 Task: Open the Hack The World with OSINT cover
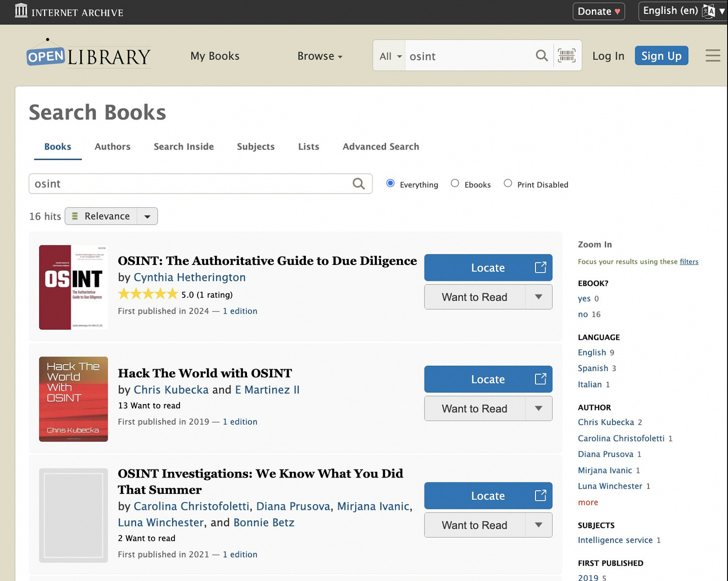point(73,399)
